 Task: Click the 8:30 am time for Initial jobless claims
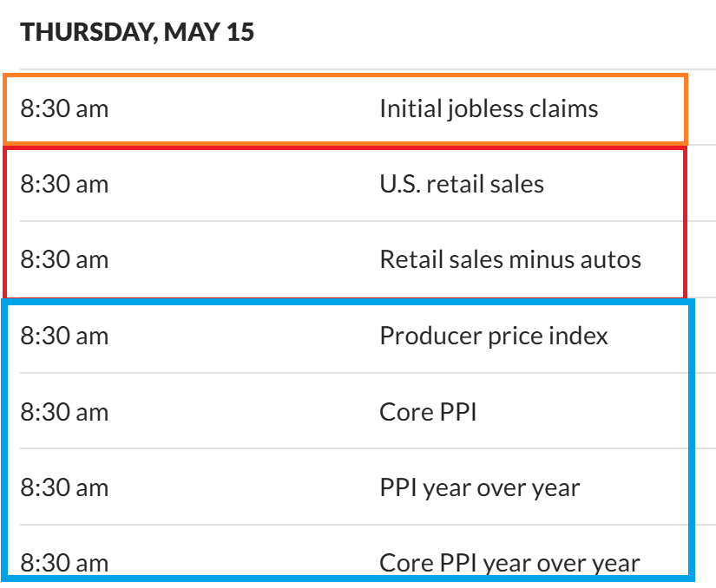click(x=65, y=109)
